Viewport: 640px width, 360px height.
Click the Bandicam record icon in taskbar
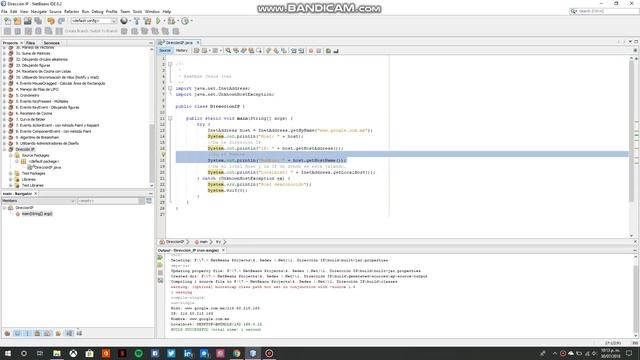(x=269, y=353)
